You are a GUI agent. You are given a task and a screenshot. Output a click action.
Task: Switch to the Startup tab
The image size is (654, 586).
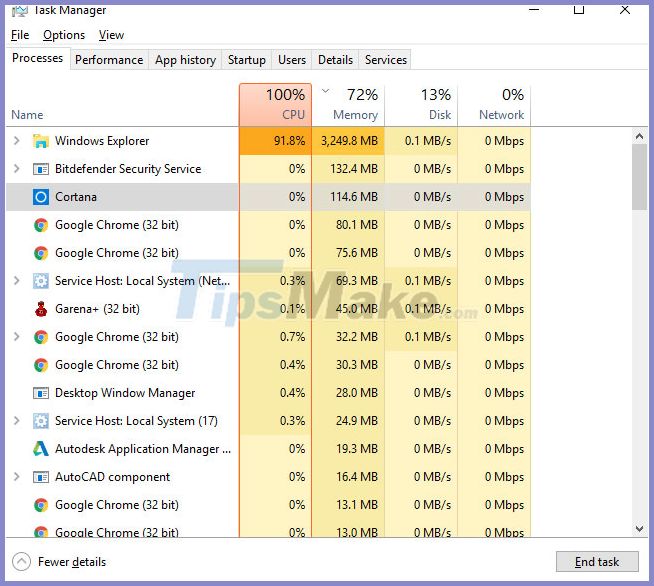pyautogui.click(x=247, y=60)
